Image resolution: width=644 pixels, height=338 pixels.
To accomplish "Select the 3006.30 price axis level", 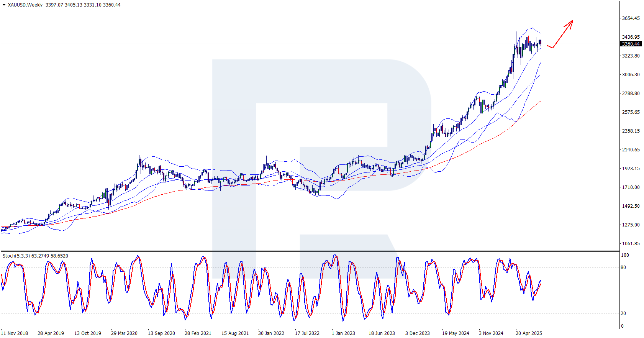I will (x=631, y=75).
